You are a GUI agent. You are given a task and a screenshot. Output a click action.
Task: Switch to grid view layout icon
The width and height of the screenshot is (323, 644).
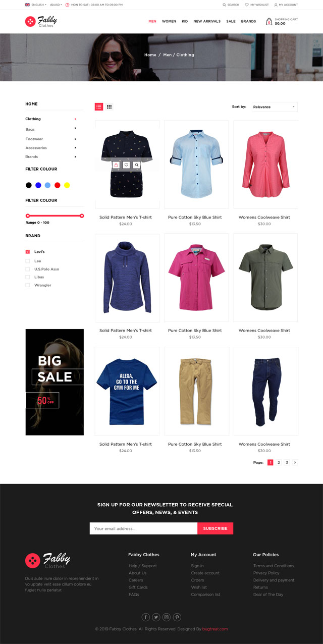tap(109, 106)
